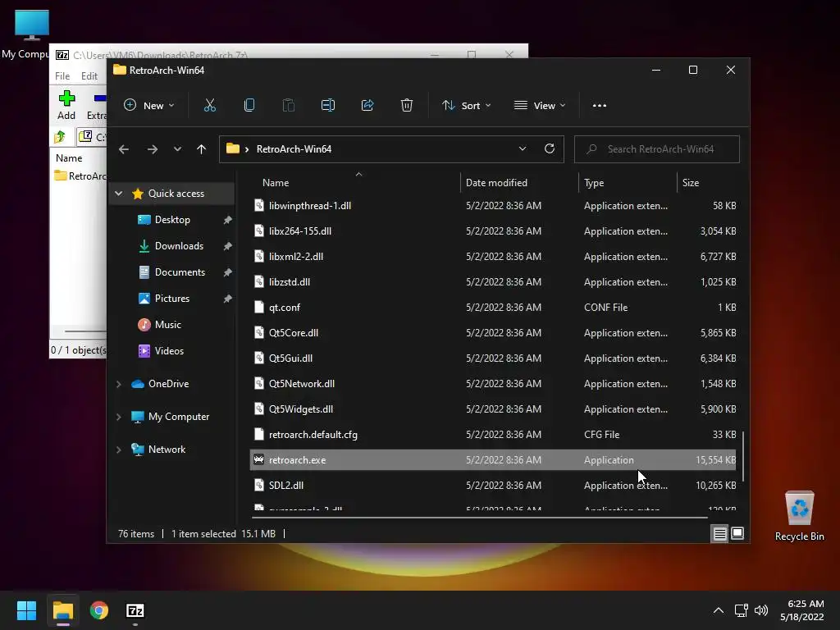The height and width of the screenshot is (630, 840).
Task: Click the Search RetroArch-Win64 field
Action: pos(657,149)
